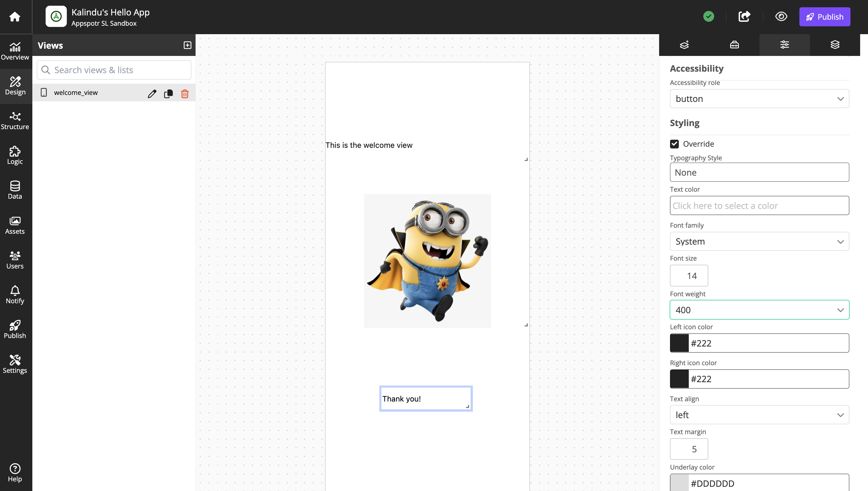Click the share/export icon in header

point(744,16)
